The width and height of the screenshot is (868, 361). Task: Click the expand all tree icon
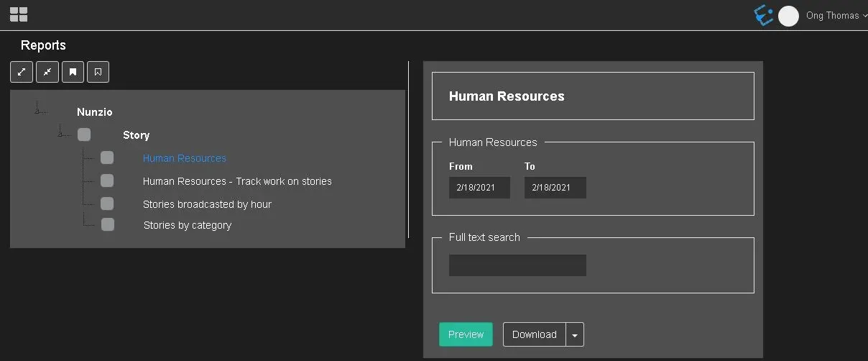click(22, 72)
